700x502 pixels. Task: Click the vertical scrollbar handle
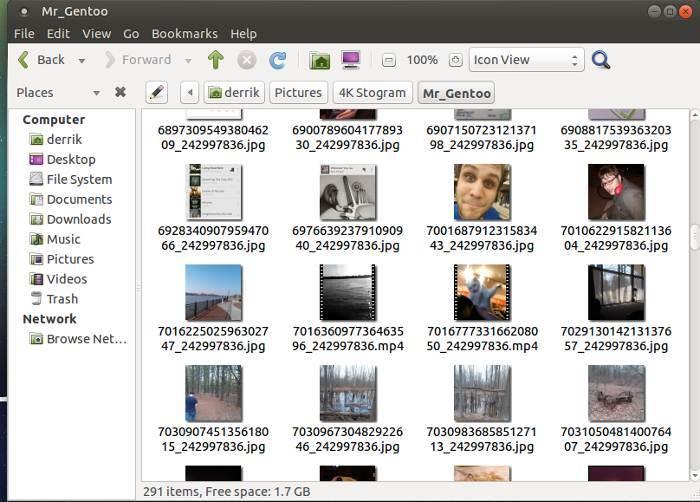click(695, 238)
